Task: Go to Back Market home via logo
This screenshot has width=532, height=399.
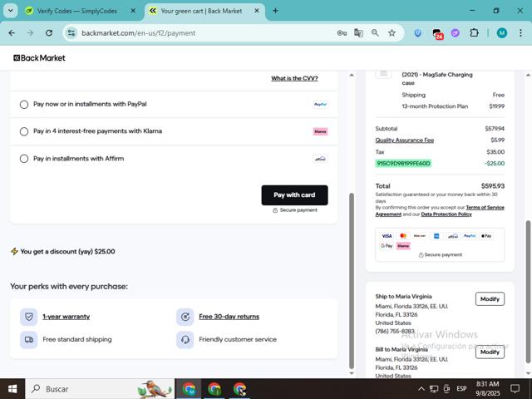Action: (x=39, y=58)
